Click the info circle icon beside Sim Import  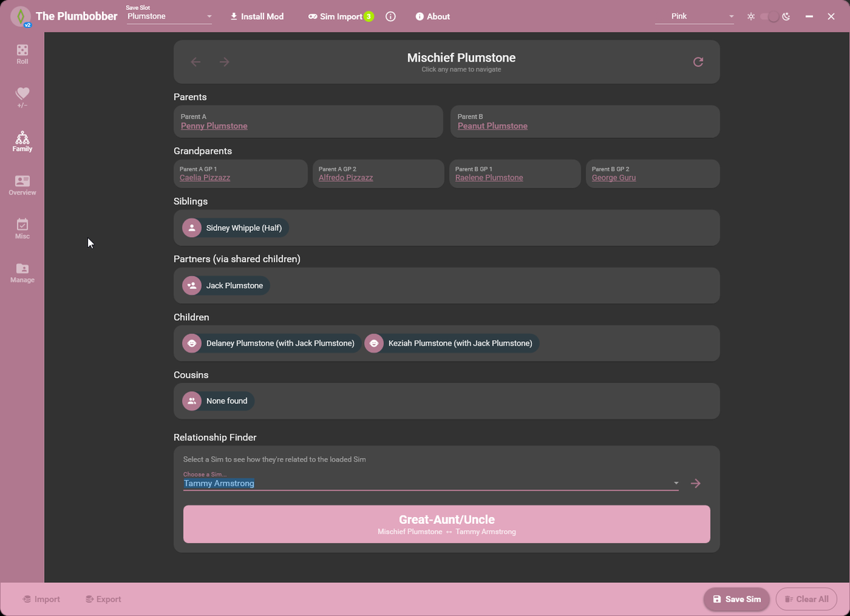click(x=390, y=16)
